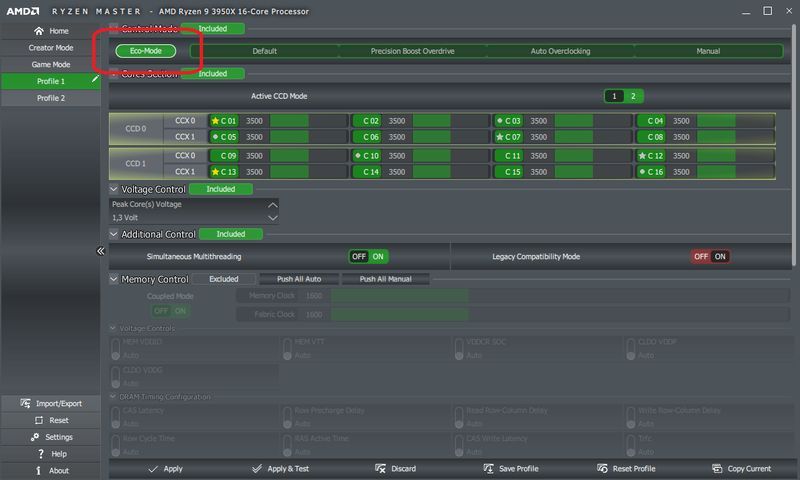Click the dot marker on core C 10

[358, 156]
